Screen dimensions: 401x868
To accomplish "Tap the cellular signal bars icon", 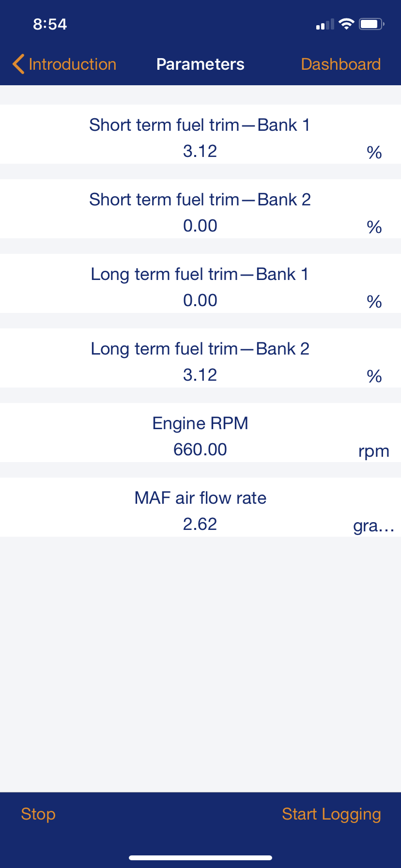I will (325, 24).
